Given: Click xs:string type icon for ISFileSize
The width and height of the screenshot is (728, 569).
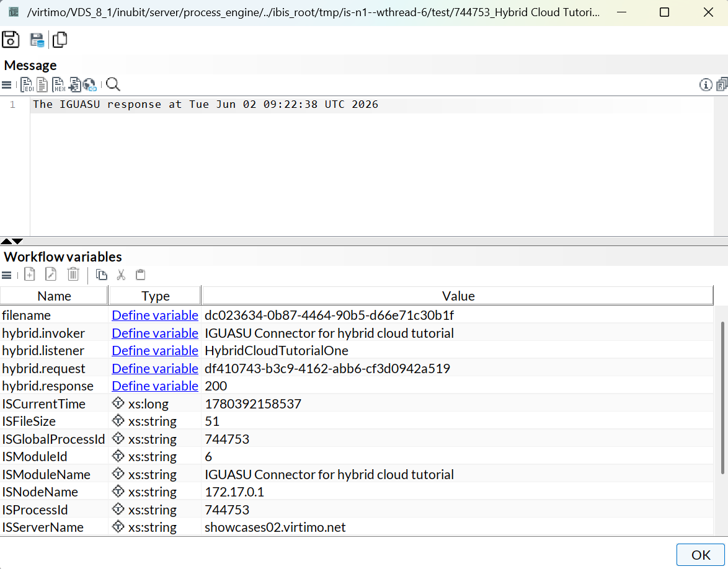Looking at the screenshot, I should click(118, 420).
